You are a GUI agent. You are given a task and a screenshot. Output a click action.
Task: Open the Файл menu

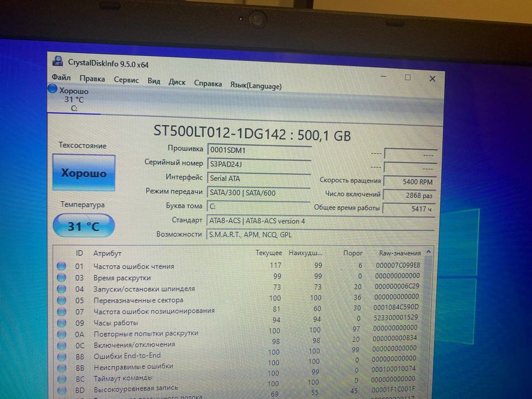(62, 78)
